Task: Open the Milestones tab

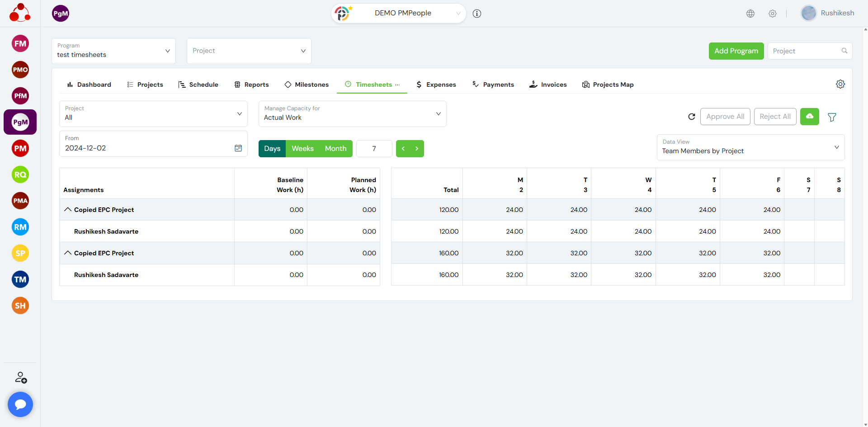Action: pos(307,84)
